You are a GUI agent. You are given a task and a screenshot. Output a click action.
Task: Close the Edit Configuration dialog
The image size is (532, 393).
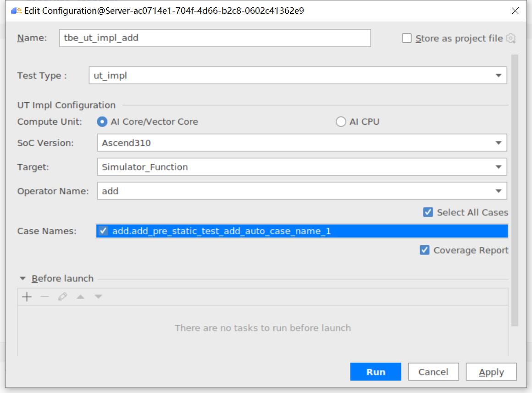[515, 11]
